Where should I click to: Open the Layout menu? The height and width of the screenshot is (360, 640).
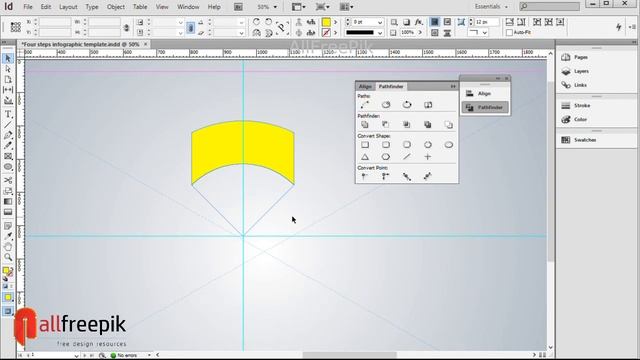click(68, 7)
